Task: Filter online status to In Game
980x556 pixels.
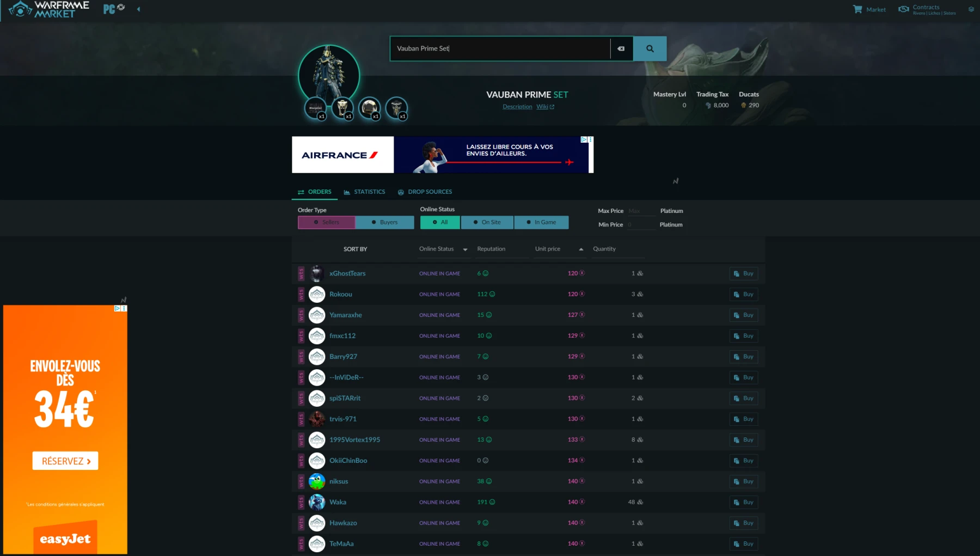Action: pos(541,222)
